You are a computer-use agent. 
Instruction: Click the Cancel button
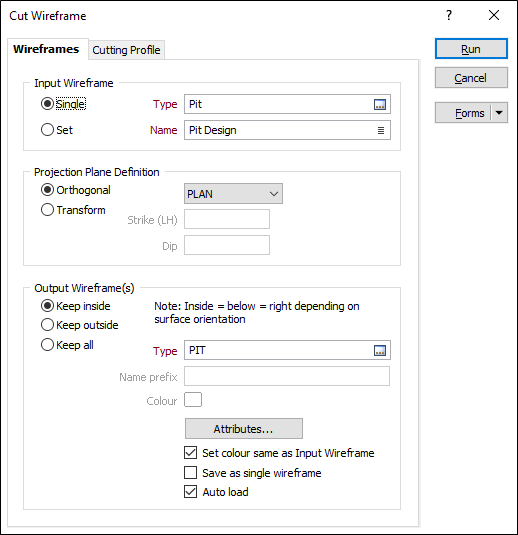click(471, 78)
